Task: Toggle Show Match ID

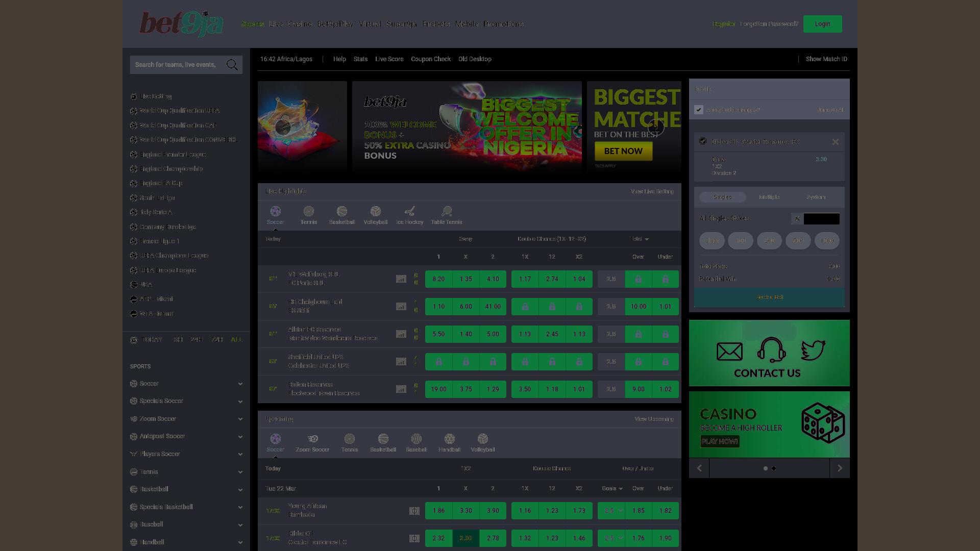Action: (826, 59)
